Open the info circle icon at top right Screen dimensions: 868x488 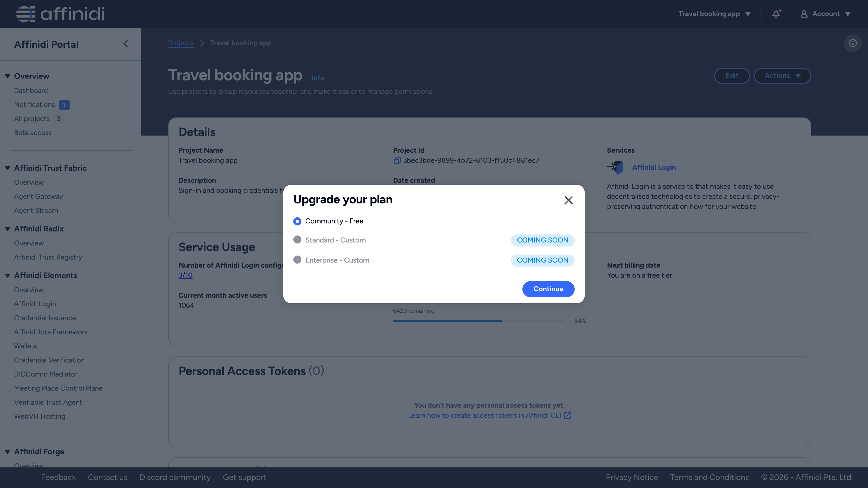[x=852, y=43]
